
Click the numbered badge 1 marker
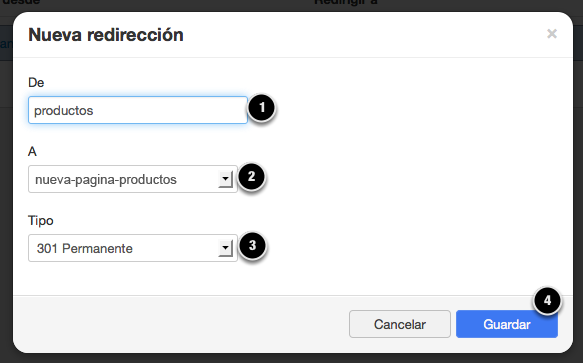pyautogui.click(x=262, y=108)
